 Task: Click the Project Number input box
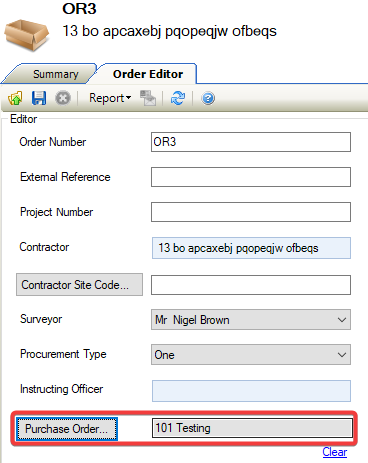251,212
